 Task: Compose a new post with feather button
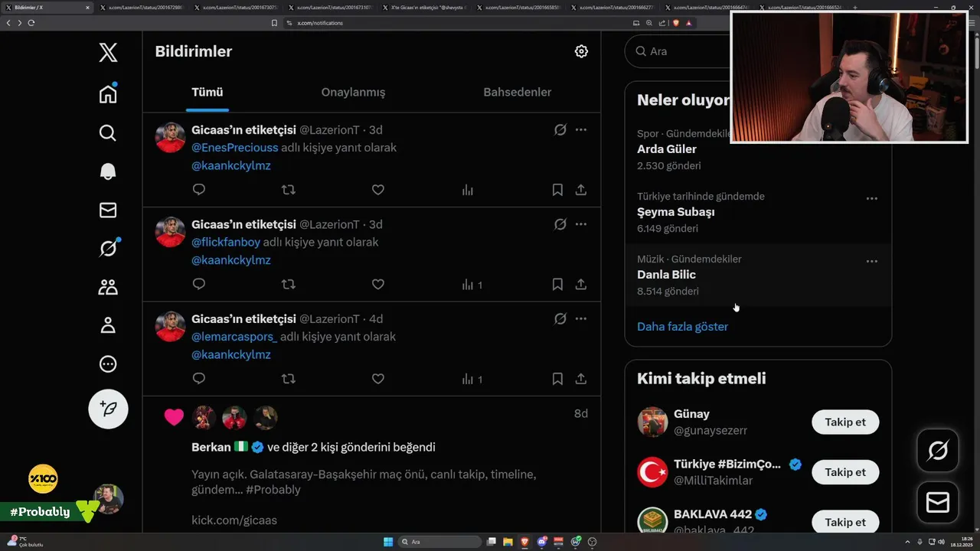[x=108, y=409]
